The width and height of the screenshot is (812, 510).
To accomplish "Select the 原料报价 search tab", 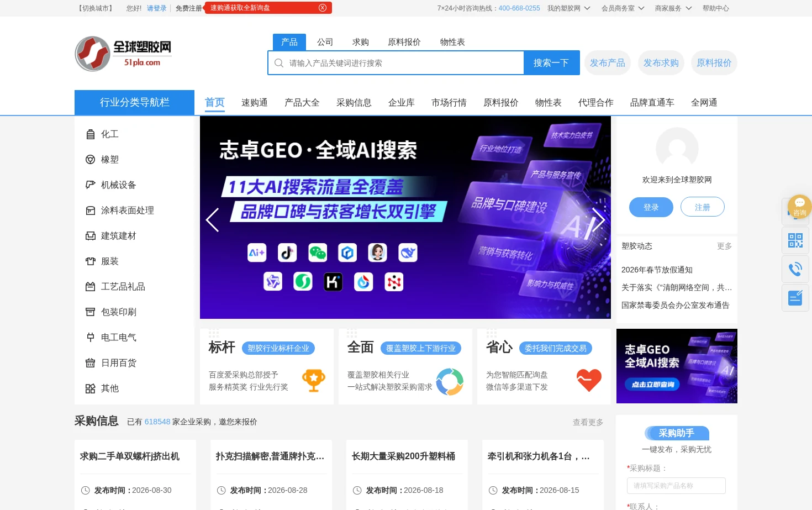I will [x=404, y=42].
